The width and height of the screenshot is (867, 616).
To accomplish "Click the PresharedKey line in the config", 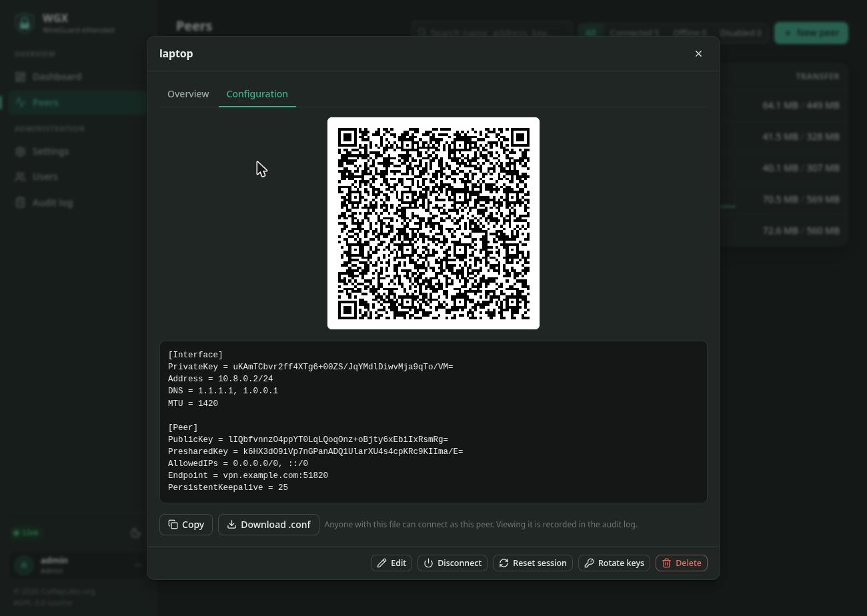I will (315, 451).
